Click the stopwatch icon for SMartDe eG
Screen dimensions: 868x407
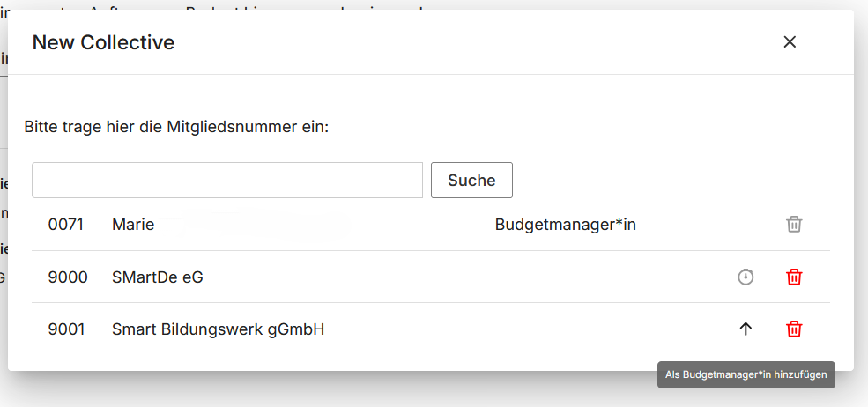coord(746,277)
